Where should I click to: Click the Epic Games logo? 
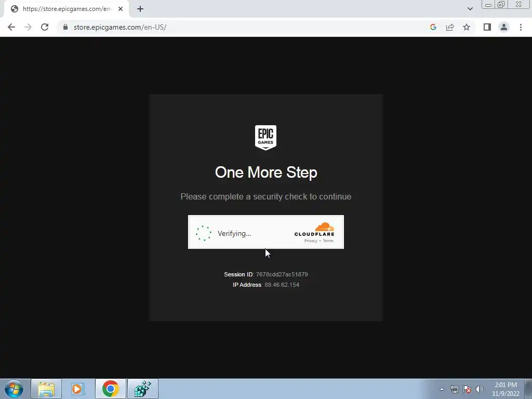click(x=265, y=137)
